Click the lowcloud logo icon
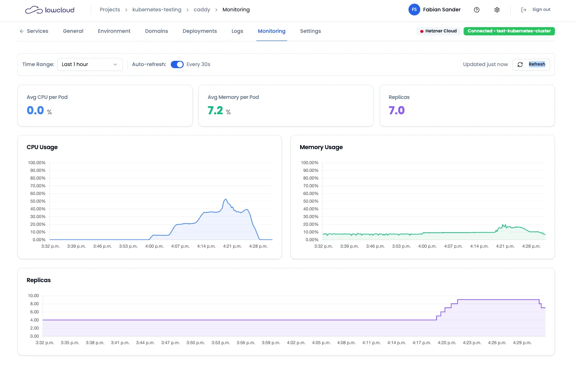Screen dimensions: 576x392 tap(34, 10)
